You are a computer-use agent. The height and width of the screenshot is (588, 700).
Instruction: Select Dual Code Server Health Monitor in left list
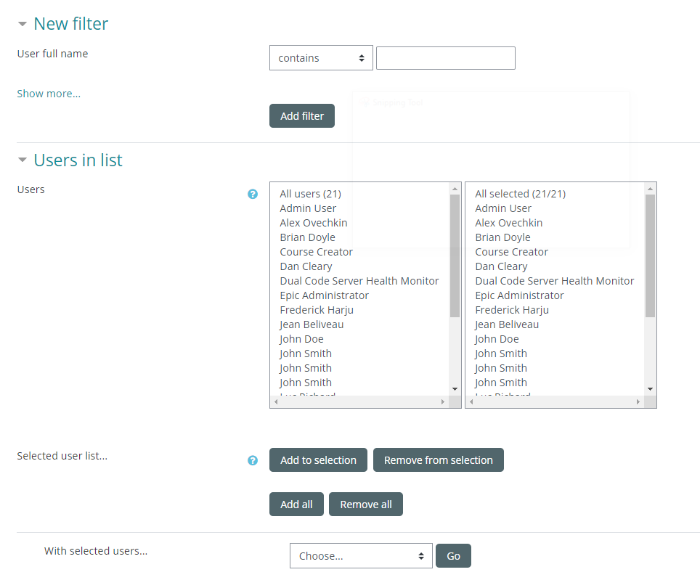click(359, 281)
